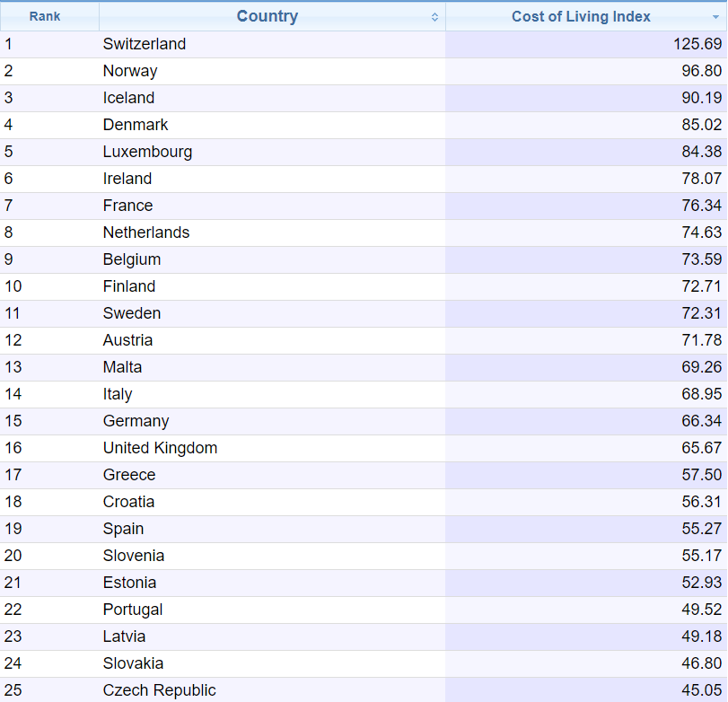728x702 pixels.
Task: Select the 66.34 index value for Germany
Action: pos(701,421)
